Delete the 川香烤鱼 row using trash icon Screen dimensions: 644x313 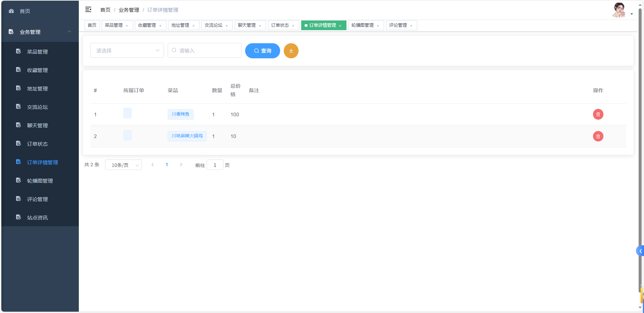pos(598,114)
